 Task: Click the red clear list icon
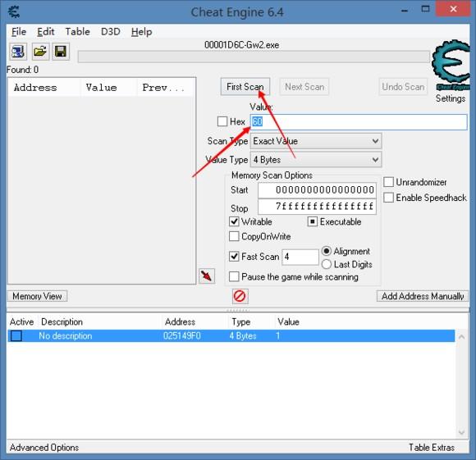click(240, 296)
